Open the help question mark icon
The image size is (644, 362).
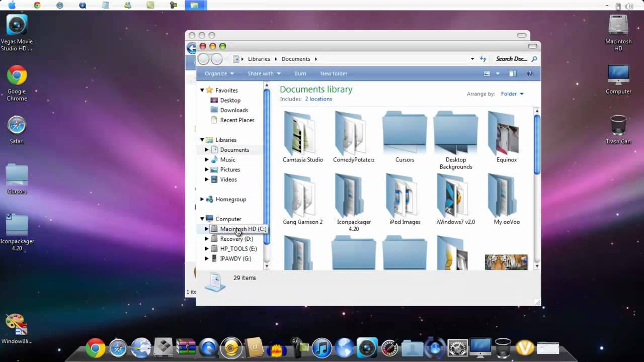click(529, 73)
